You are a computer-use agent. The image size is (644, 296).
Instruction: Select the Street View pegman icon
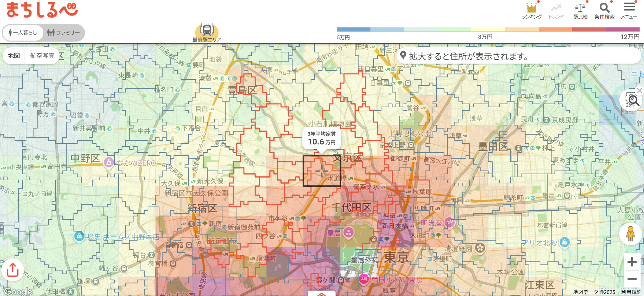coord(630,234)
